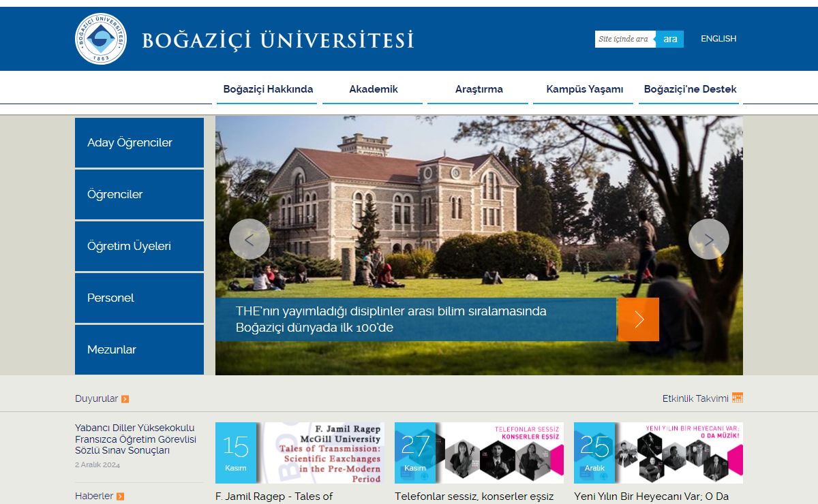The height and width of the screenshot is (504, 818).
Task: Open 'Telefonlar sessiz, konserler eşsiz' event title
Action: point(474,497)
